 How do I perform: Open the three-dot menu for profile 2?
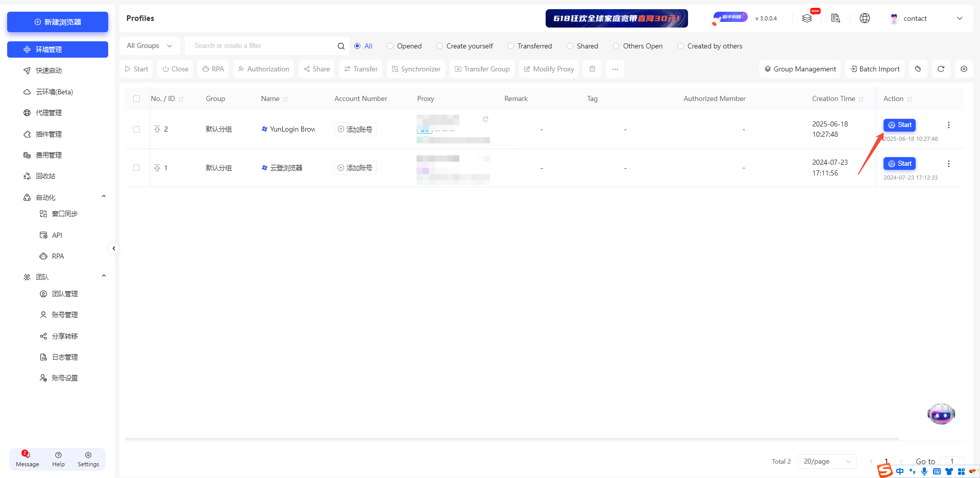pos(948,125)
